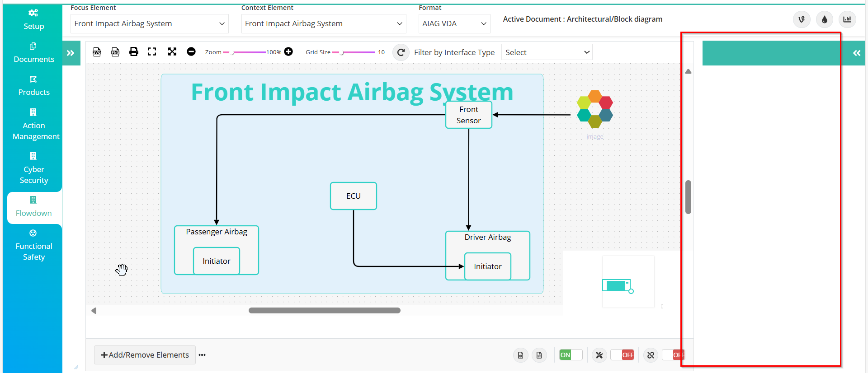Select the ECU block
This screenshot has height=373, width=868.
pos(354,196)
